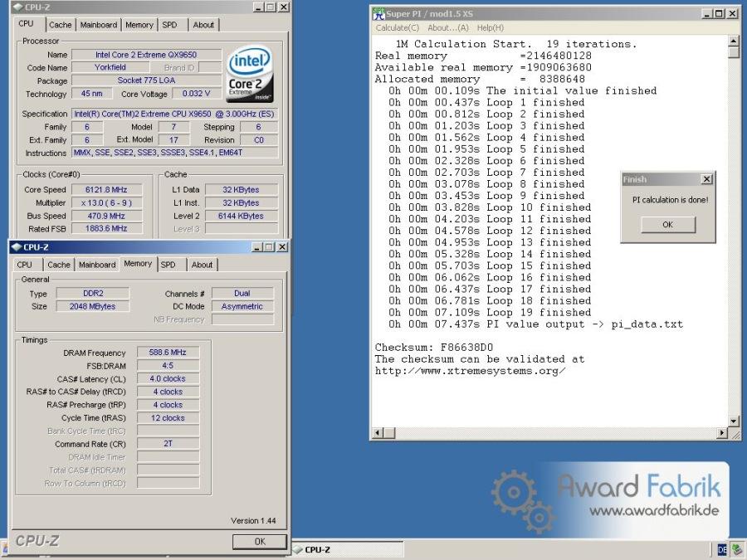Open the Memory tab in top CPU-Z window

tap(139, 25)
